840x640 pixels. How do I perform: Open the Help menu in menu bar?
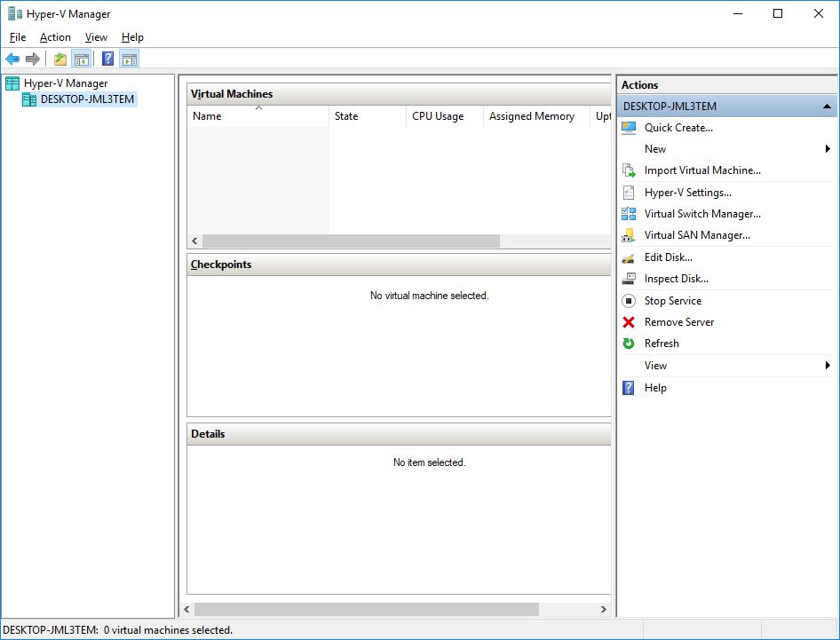pyautogui.click(x=132, y=37)
